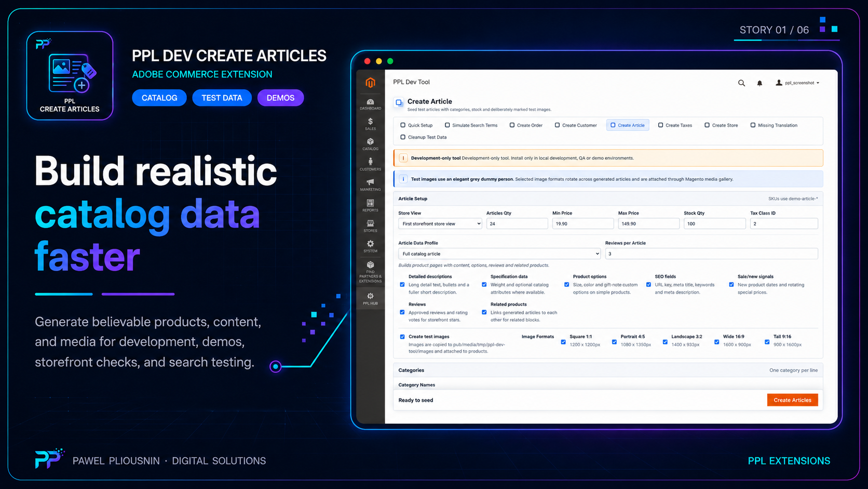Image resolution: width=868 pixels, height=489 pixels.
Task: Click the PPL Create Articles extension logo
Action: (x=70, y=76)
